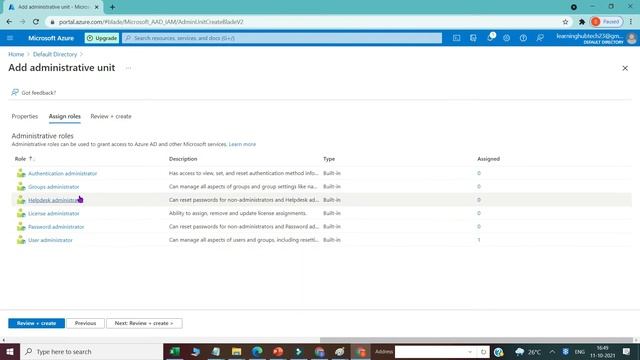Click the Chrome profile Paused chip

(x=606, y=22)
